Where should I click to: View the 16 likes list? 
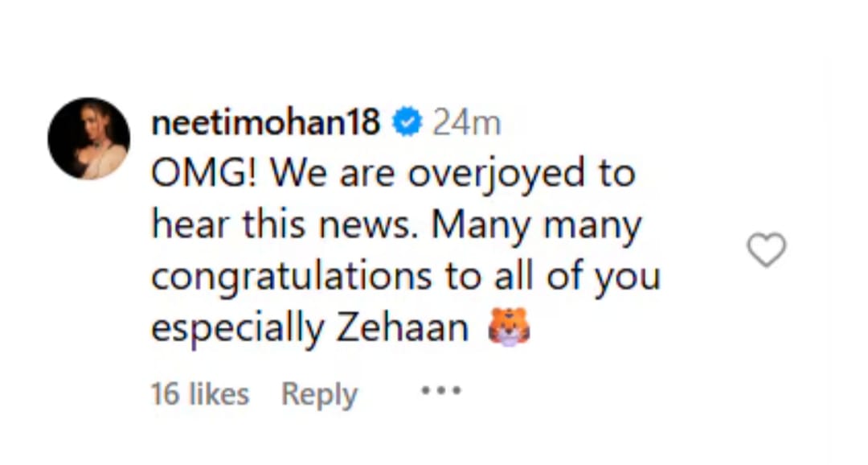click(x=199, y=394)
